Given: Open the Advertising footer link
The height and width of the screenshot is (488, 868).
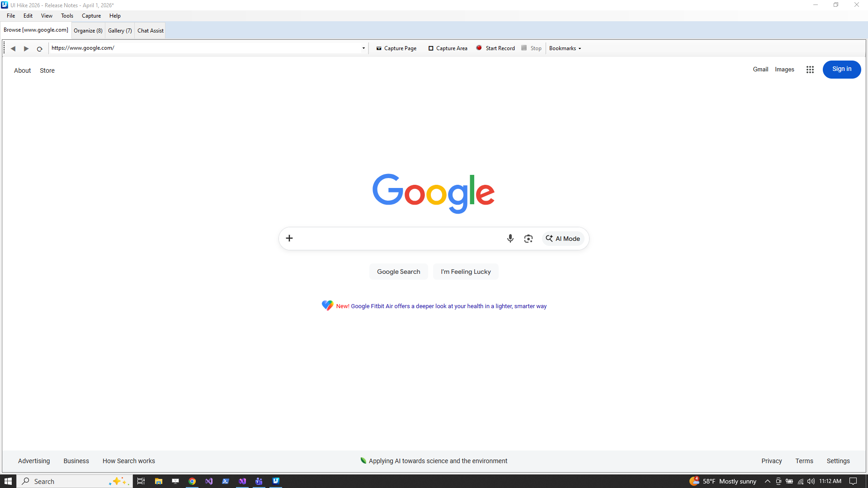Looking at the screenshot, I should pyautogui.click(x=34, y=461).
